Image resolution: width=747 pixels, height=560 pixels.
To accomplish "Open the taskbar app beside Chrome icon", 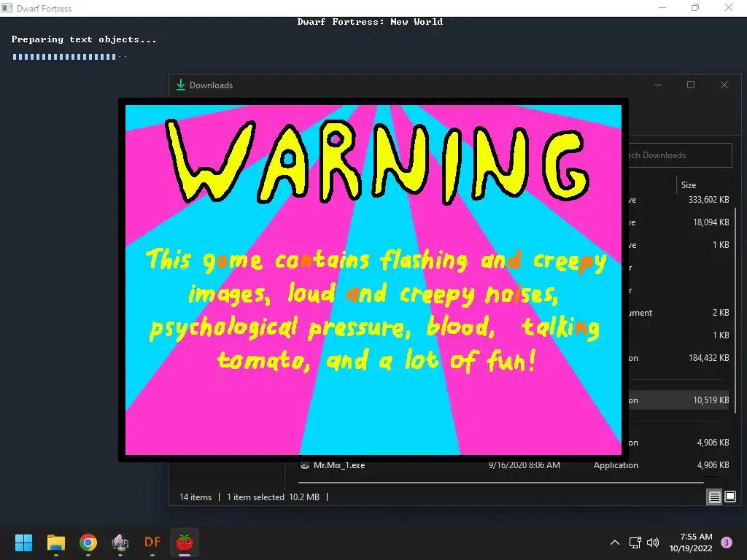I will [x=120, y=542].
